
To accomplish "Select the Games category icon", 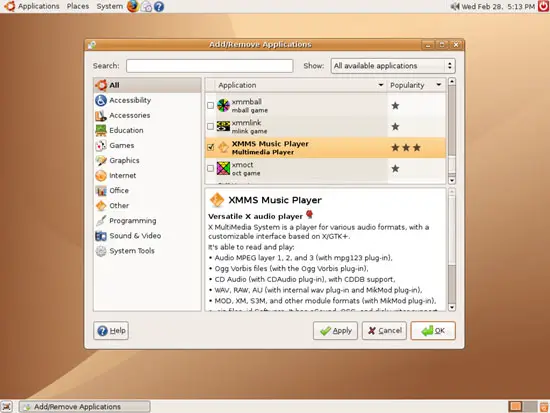I will tap(101, 145).
